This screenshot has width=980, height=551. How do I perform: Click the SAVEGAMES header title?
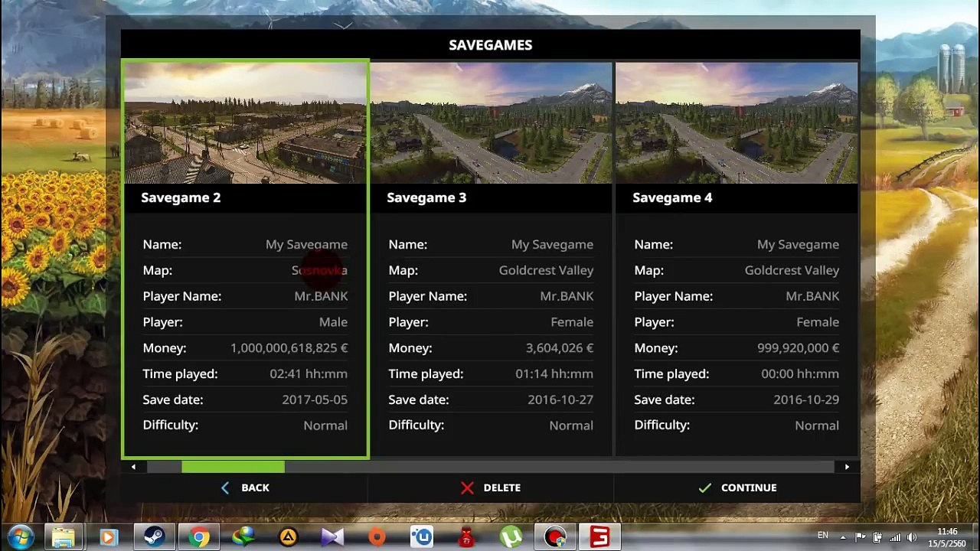[x=491, y=45]
